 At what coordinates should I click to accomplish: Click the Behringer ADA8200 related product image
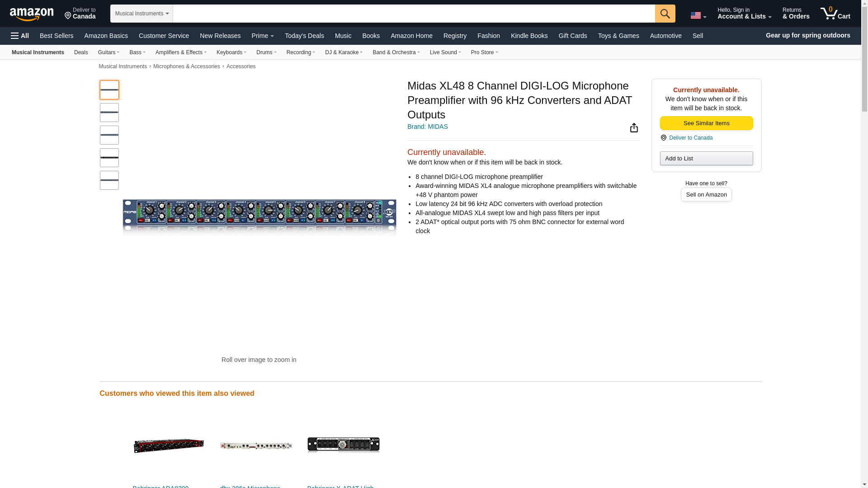169,446
